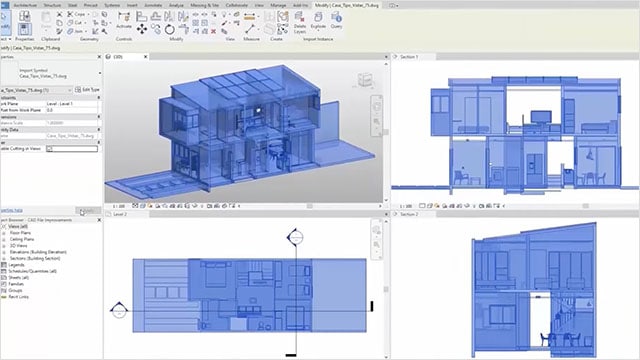Expand the Sections (Building Section) node
This screenshot has height=360, width=640.
[x=4, y=258]
